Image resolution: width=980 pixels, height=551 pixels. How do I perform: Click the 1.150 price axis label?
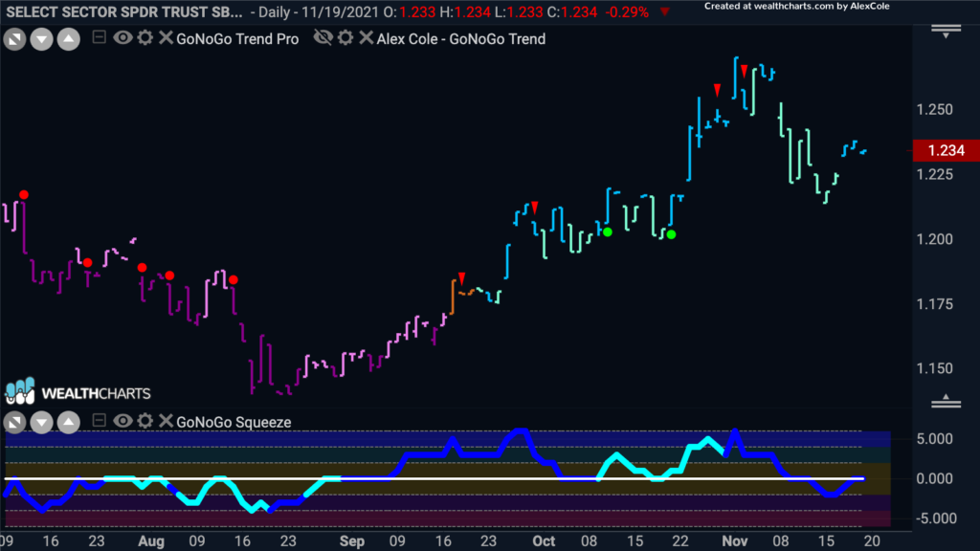click(x=934, y=368)
